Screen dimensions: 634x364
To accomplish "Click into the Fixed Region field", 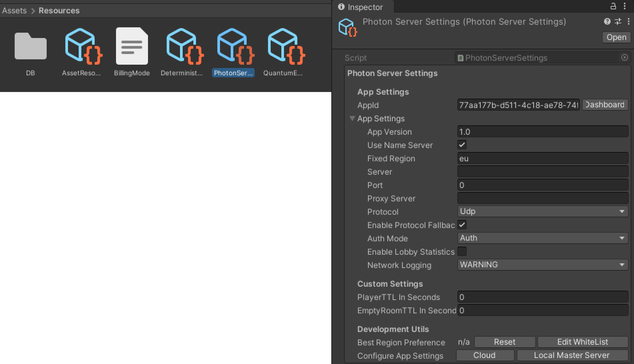I will point(542,158).
